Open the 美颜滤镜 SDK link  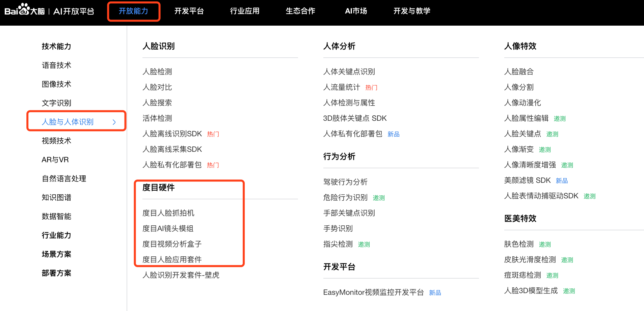(x=527, y=180)
